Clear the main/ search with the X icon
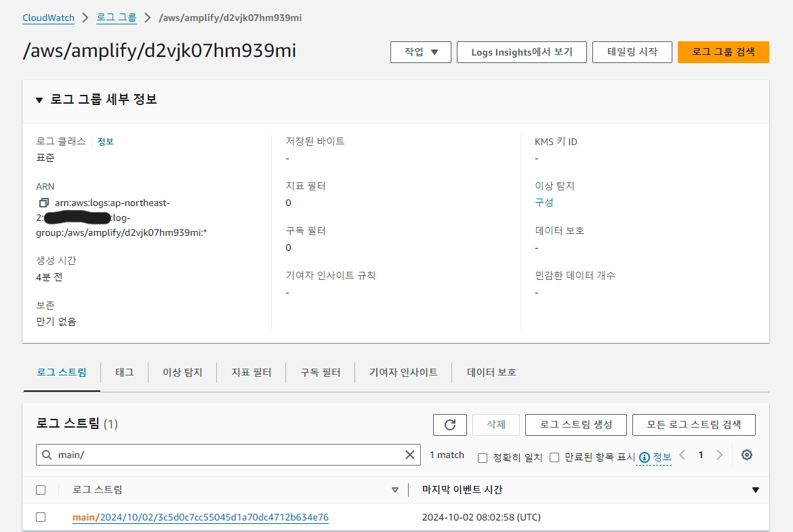793x532 pixels. point(409,455)
